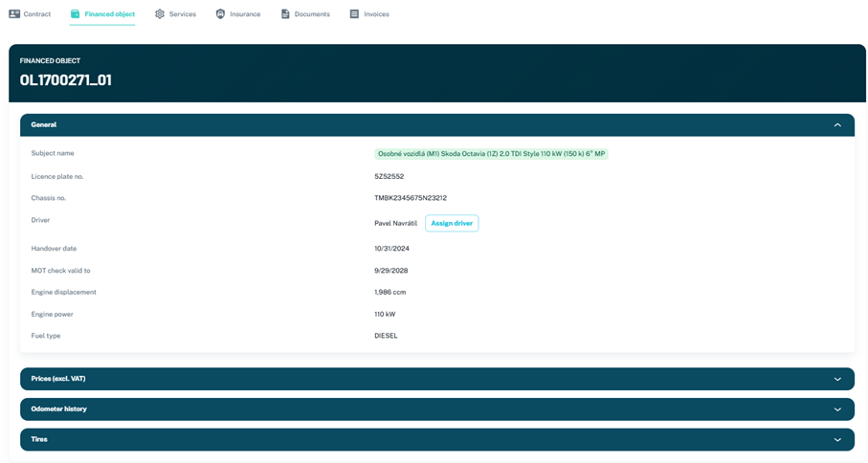Viewport: 868px width, 463px height.
Task: Click the Contract tab card icon
Action: pos(14,14)
